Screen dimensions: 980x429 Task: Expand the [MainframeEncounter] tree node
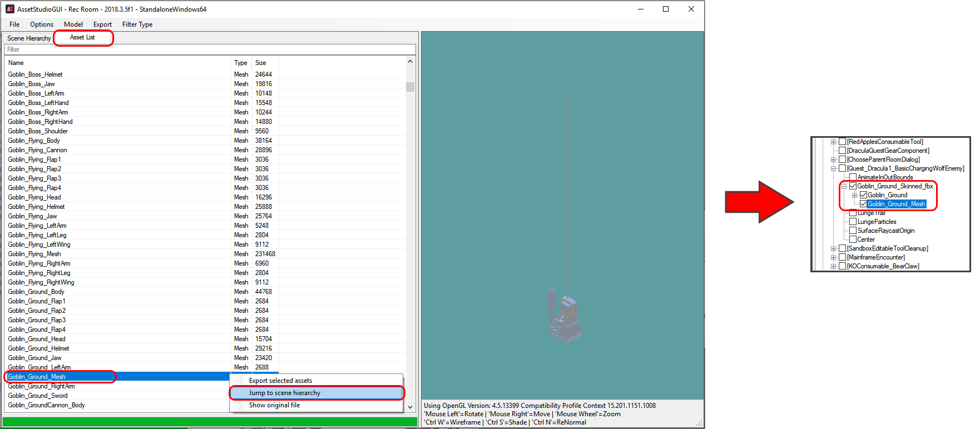(x=833, y=257)
